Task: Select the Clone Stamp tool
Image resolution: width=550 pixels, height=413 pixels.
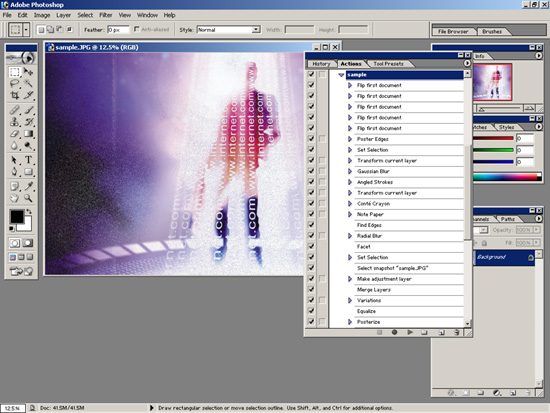Action: click(x=14, y=122)
